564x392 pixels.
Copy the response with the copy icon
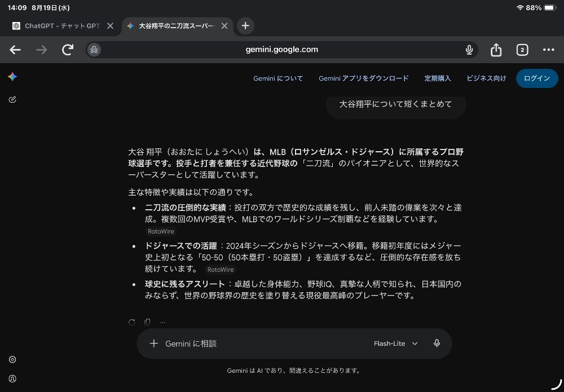(147, 322)
